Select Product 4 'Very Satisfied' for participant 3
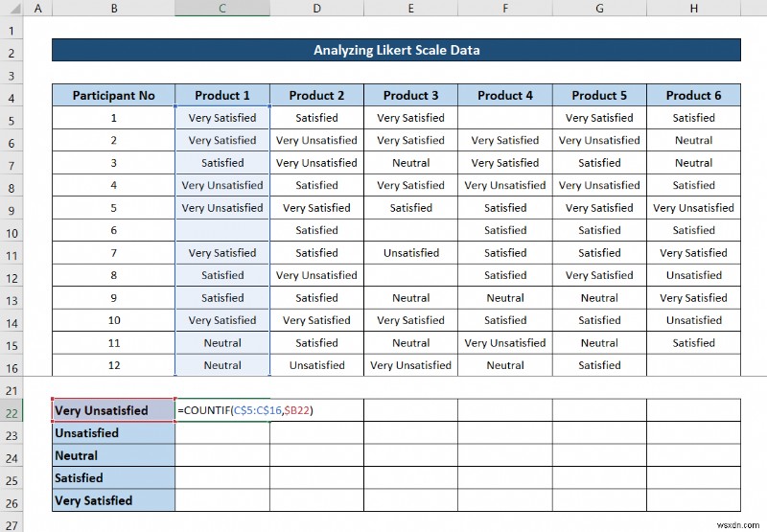 tap(505, 163)
